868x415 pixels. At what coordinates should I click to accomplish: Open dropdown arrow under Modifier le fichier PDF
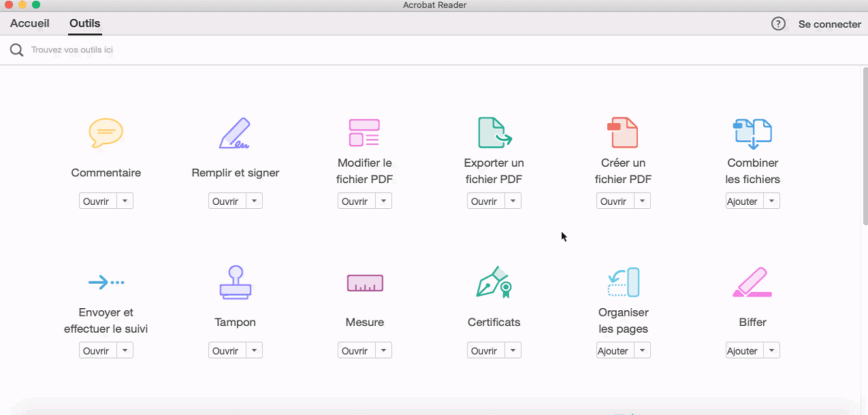[383, 201]
